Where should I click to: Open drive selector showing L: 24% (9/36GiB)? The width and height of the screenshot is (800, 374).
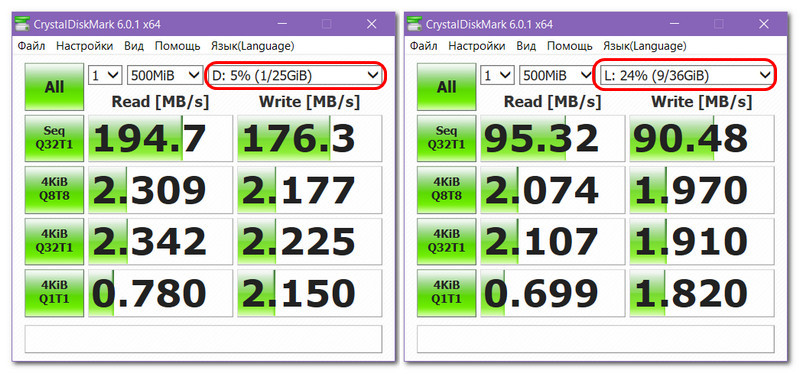(x=687, y=76)
